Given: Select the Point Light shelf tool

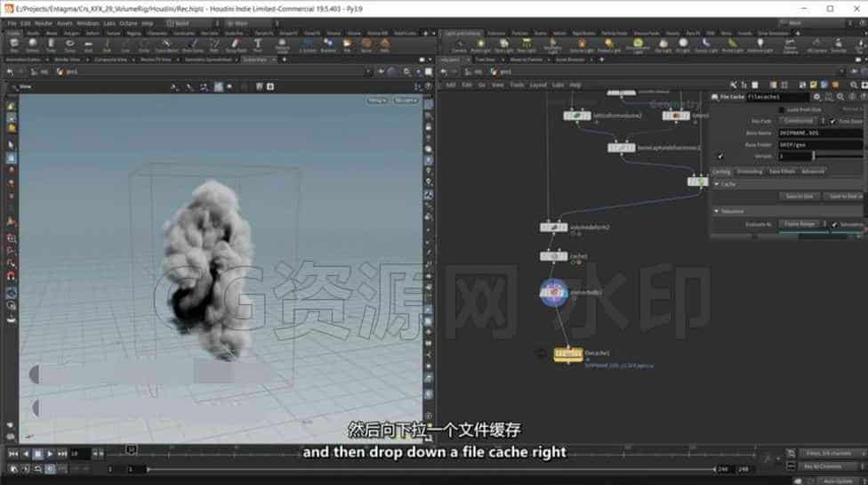Looking at the screenshot, I should 480,44.
